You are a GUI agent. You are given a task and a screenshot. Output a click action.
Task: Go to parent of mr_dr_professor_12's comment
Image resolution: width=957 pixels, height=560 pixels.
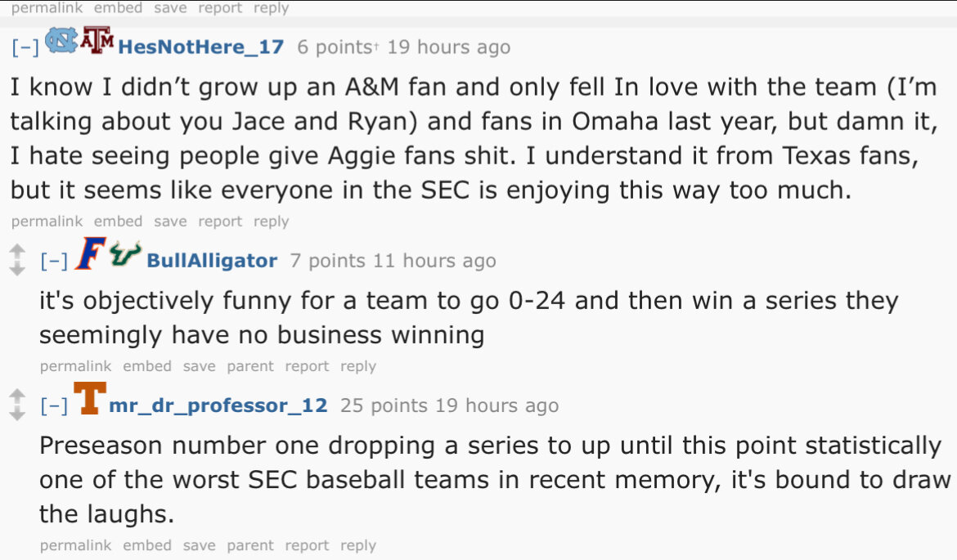250,545
